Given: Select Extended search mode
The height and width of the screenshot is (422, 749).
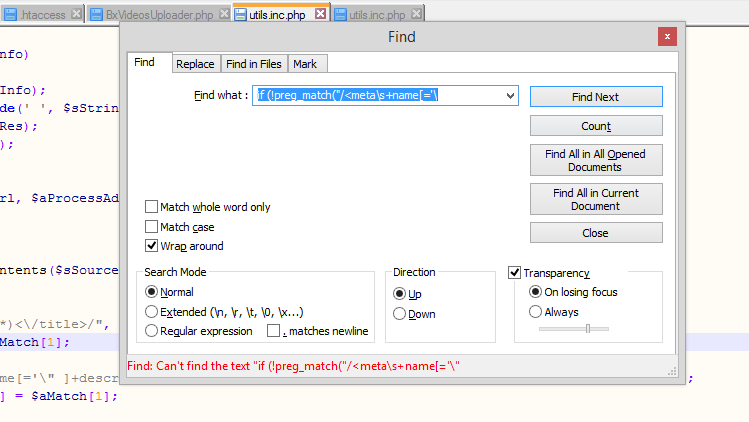Looking at the screenshot, I should [x=151, y=312].
